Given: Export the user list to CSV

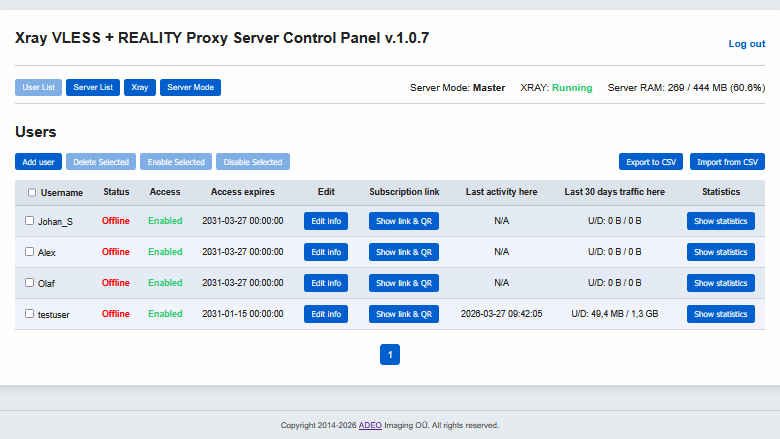Looking at the screenshot, I should click(651, 162).
